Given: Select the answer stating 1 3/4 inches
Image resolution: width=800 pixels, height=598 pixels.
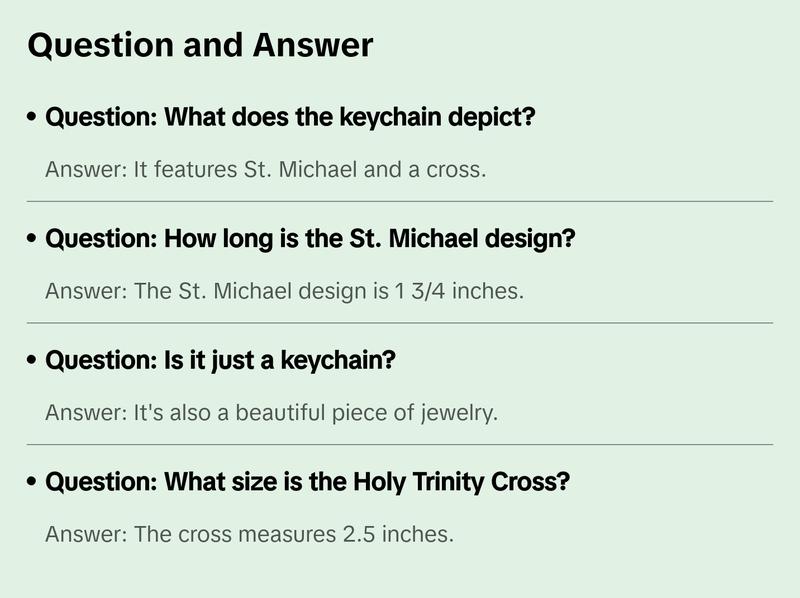Looking at the screenshot, I should pos(284,291).
